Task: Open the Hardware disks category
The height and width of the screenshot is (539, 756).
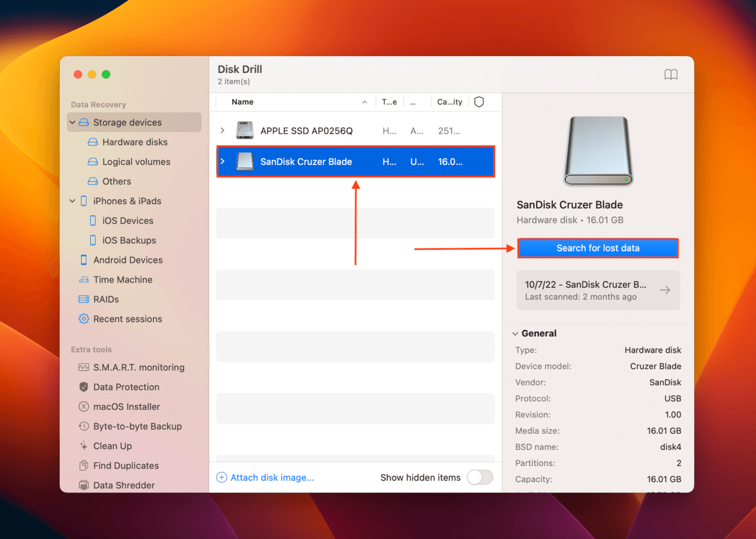Action: pyautogui.click(x=135, y=142)
